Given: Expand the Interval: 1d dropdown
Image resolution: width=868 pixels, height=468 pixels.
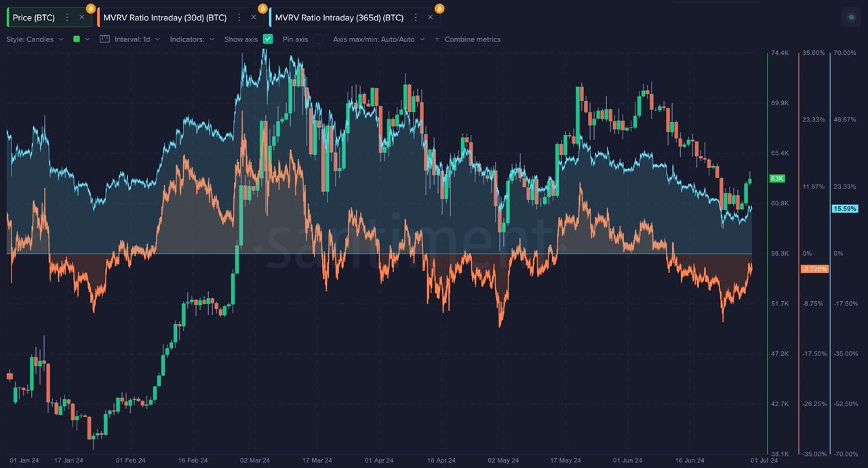Looking at the screenshot, I should pyautogui.click(x=137, y=39).
